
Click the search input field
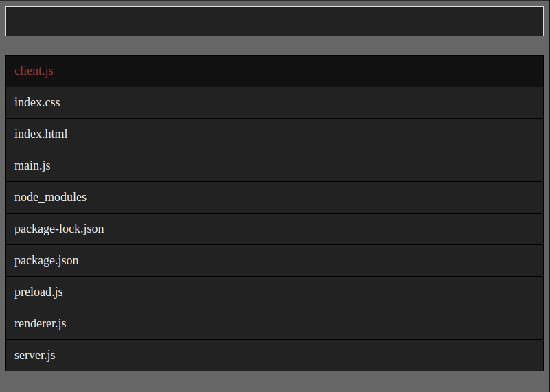point(275,21)
